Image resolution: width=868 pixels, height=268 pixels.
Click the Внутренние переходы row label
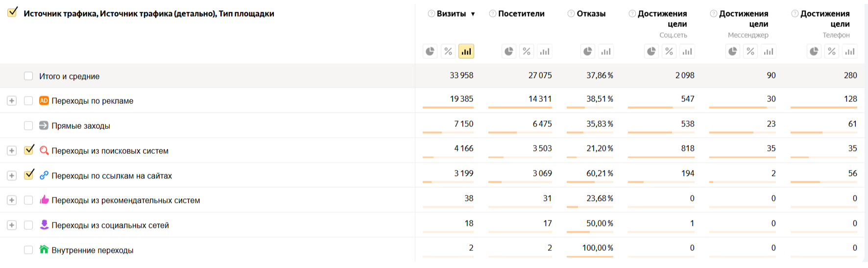point(92,250)
